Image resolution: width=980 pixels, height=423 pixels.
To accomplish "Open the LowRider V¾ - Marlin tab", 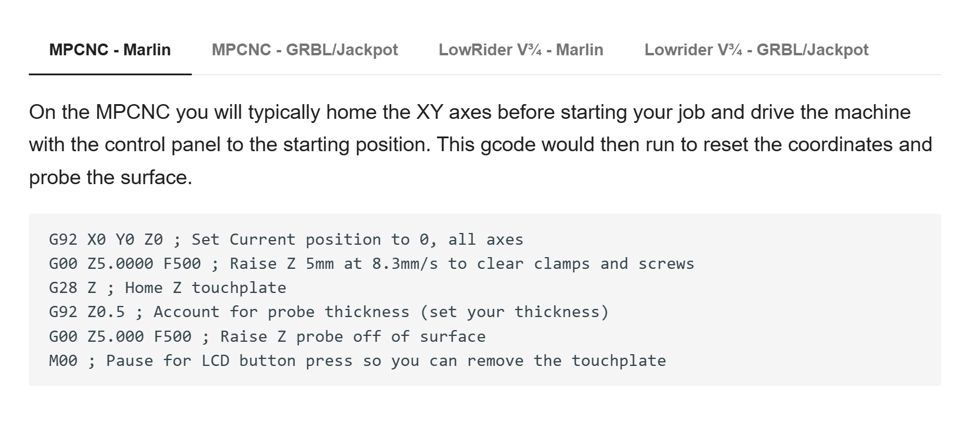I will tap(521, 50).
